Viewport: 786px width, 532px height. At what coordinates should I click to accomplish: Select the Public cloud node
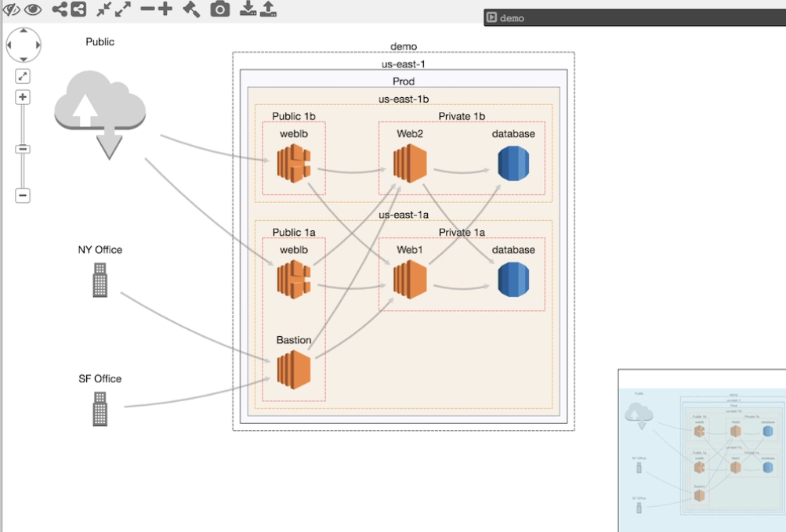(100, 114)
